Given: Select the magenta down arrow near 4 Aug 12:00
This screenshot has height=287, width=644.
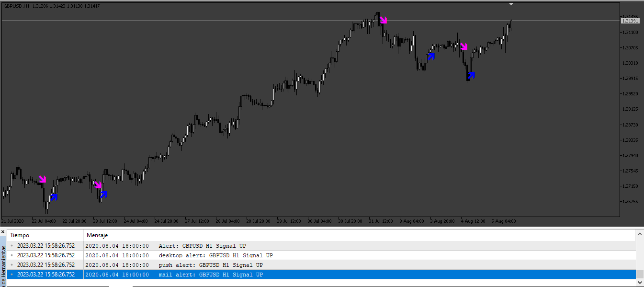Looking at the screenshot, I should coord(463,46).
